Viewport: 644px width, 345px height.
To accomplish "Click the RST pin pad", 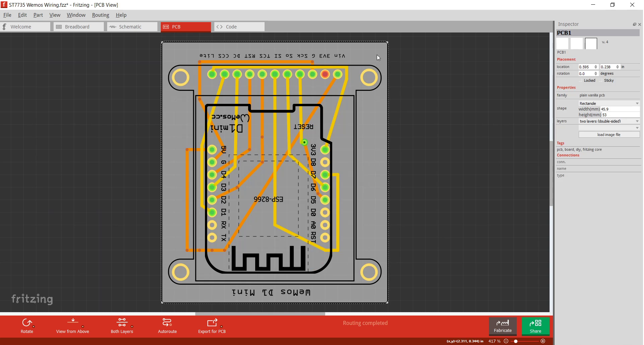I will [325, 237].
